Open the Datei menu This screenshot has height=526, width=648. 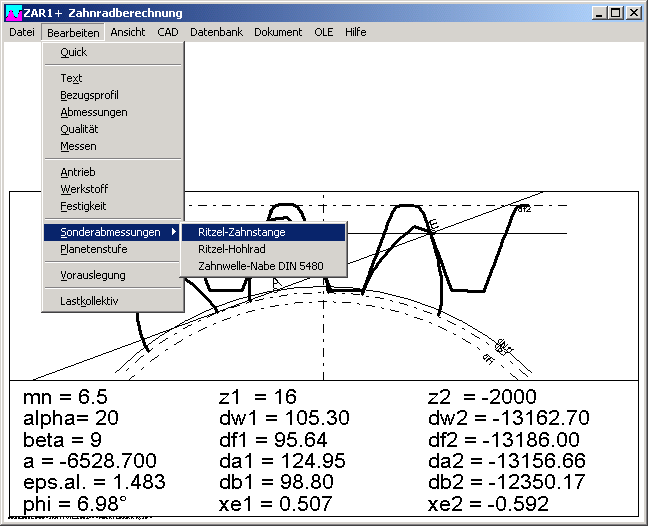[22, 32]
